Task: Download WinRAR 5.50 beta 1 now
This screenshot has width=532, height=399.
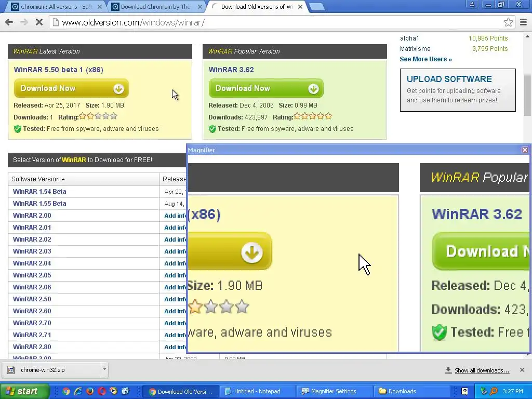Action: 71,88
